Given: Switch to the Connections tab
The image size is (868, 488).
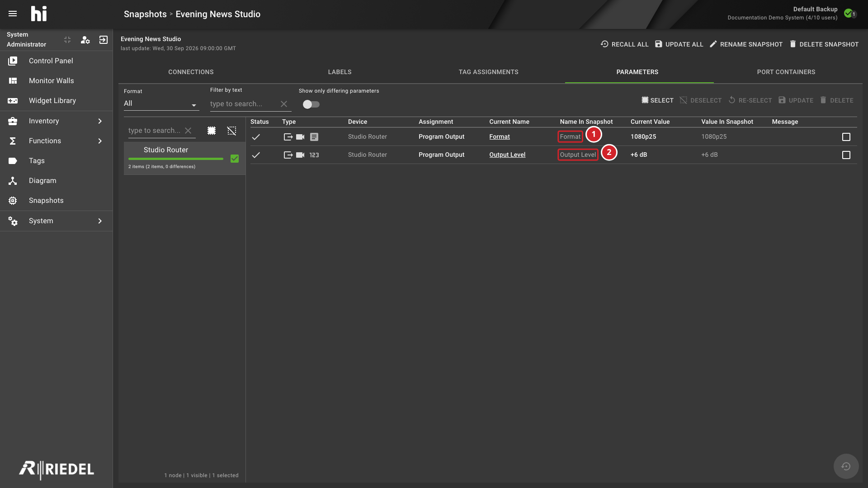Looking at the screenshot, I should click(191, 72).
